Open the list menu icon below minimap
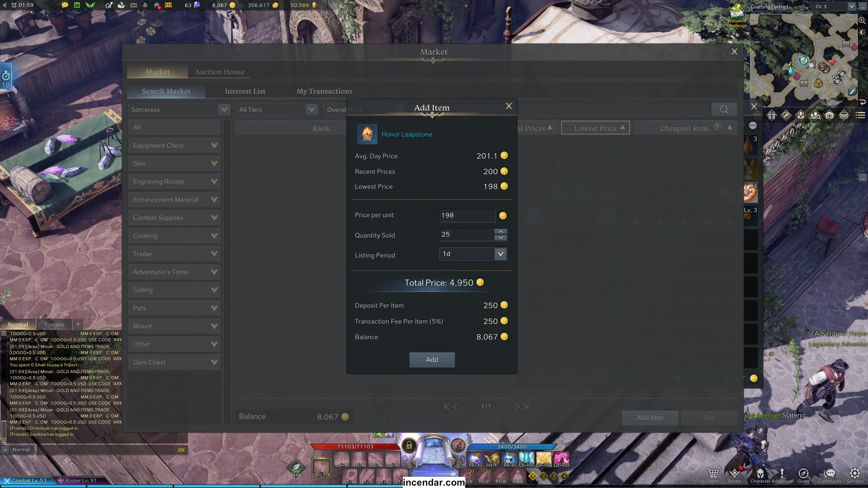 [x=860, y=116]
